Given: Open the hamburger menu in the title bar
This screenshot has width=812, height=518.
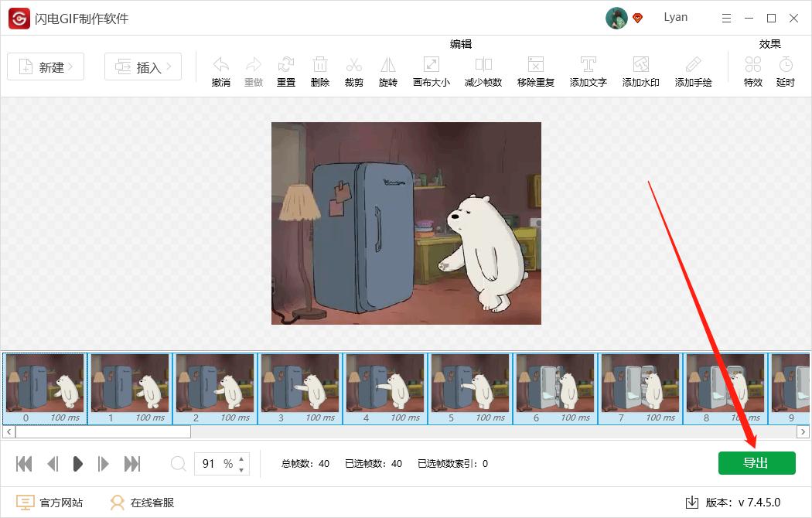Looking at the screenshot, I should click(725, 17).
